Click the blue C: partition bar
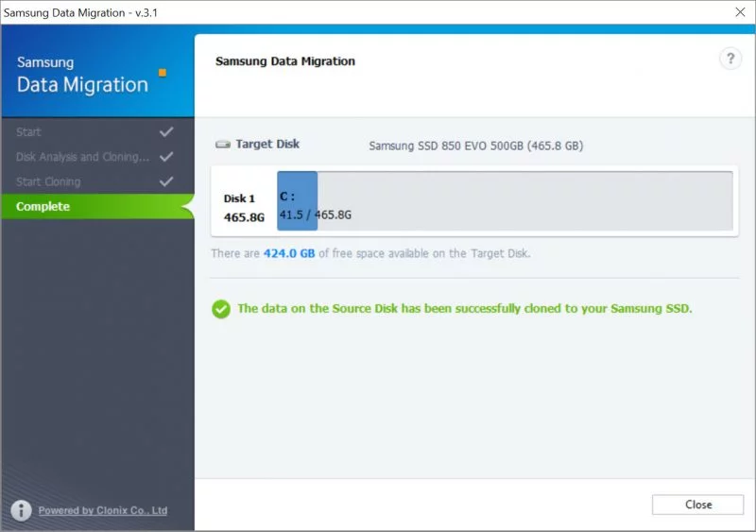756x532 pixels. [297, 200]
